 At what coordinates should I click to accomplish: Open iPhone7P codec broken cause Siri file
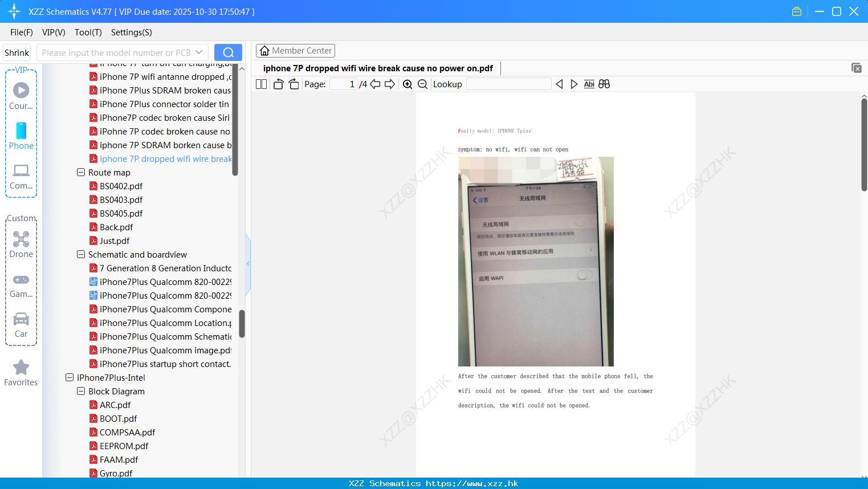pyautogui.click(x=160, y=117)
